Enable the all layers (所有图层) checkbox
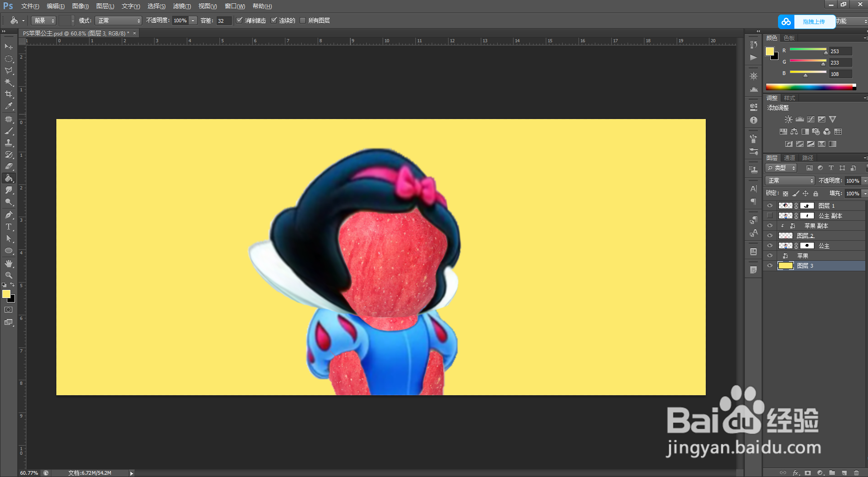This screenshot has width=868, height=477. [303, 20]
